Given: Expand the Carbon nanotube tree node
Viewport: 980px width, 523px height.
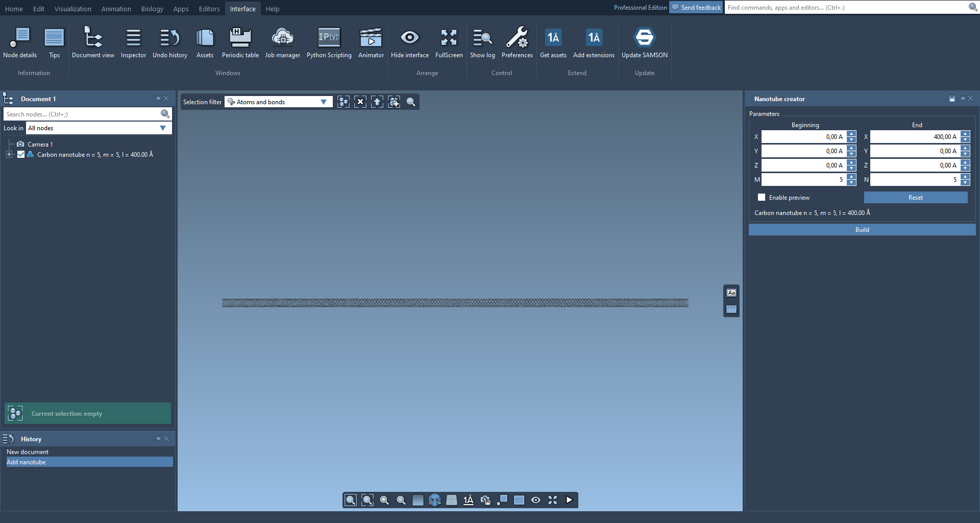Looking at the screenshot, I should pos(9,155).
